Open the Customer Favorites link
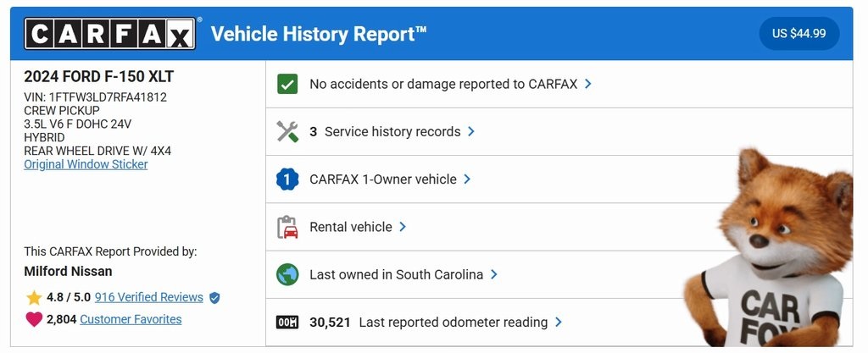The image size is (868, 353). 131,319
